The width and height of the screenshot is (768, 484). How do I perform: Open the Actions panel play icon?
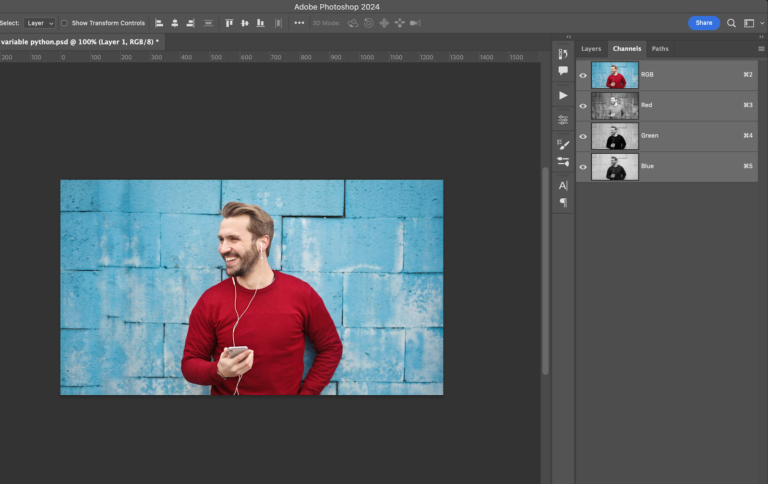point(563,95)
